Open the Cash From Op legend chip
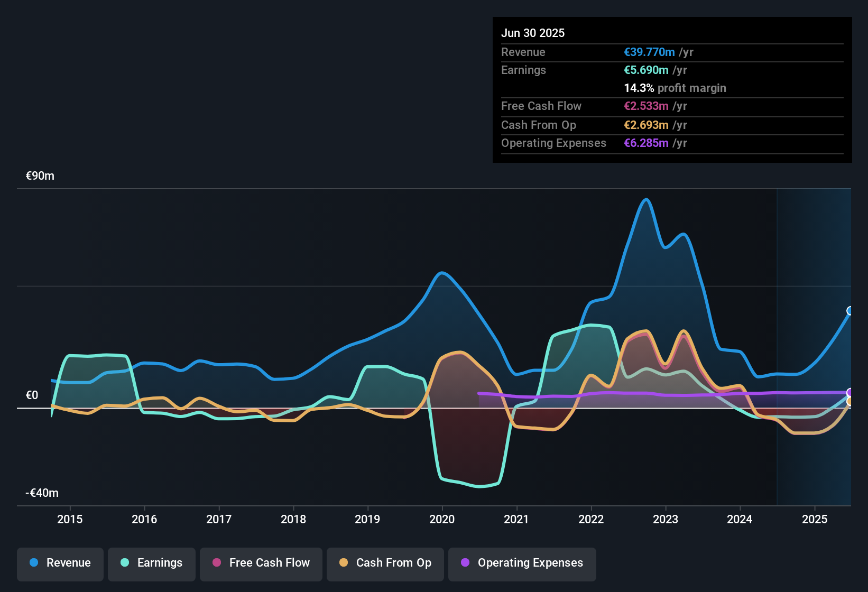The image size is (868, 592). coord(385,563)
